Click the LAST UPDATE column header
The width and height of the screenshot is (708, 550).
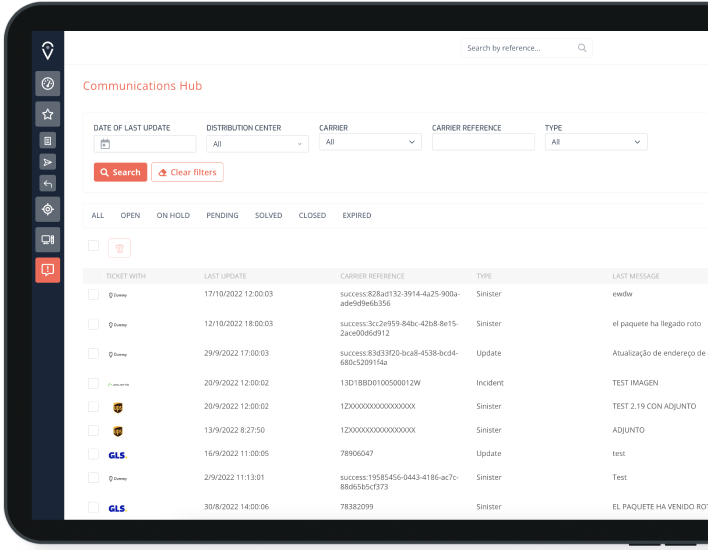[x=225, y=276]
